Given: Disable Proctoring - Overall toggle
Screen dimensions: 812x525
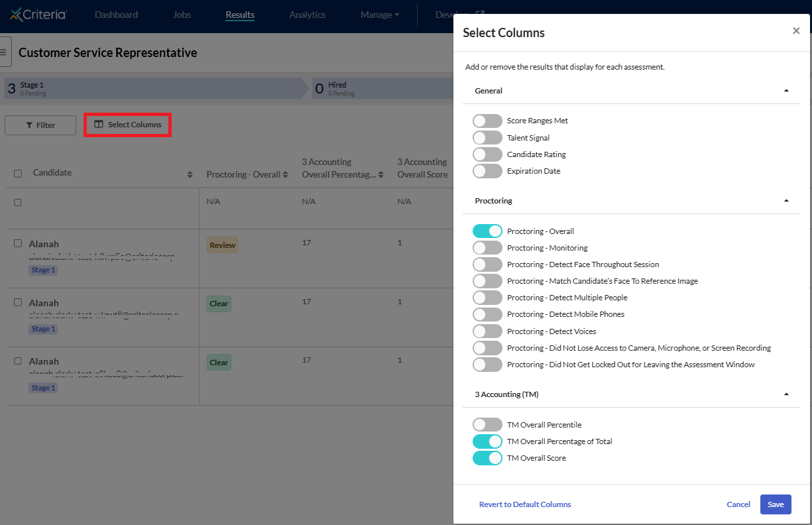Looking at the screenshot, I should (x=487, y=231).
